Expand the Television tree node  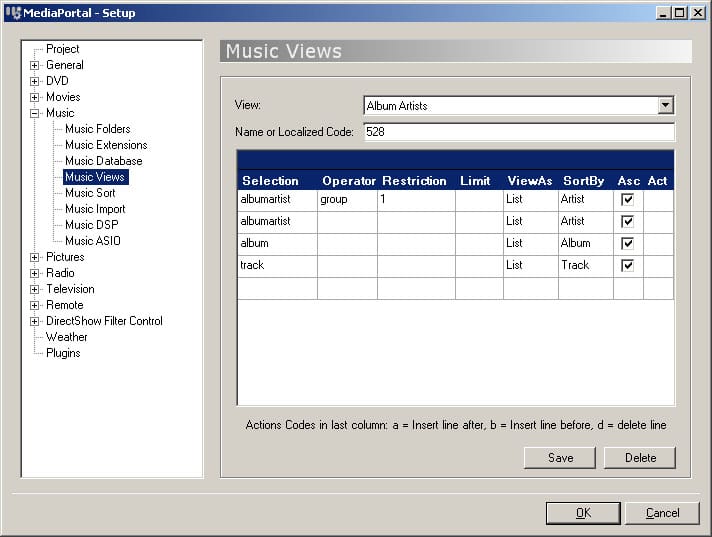click(35, 289)
